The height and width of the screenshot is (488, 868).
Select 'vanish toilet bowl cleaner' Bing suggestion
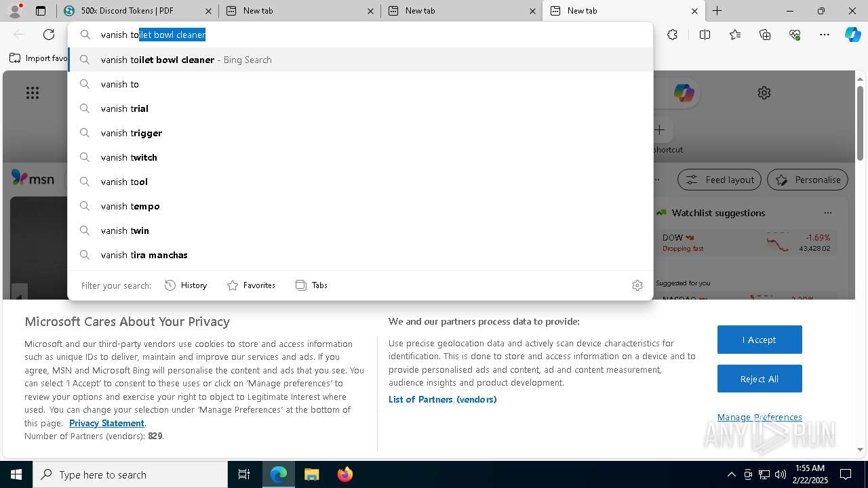pyautogui.click(x=360, y=60)
